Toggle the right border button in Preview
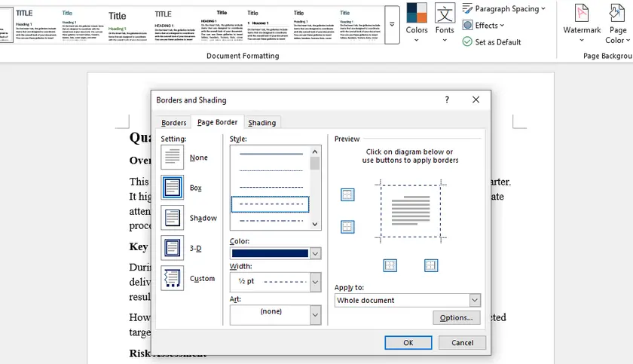Viewport: 633px width, 364px height. (x=430, y=265)
